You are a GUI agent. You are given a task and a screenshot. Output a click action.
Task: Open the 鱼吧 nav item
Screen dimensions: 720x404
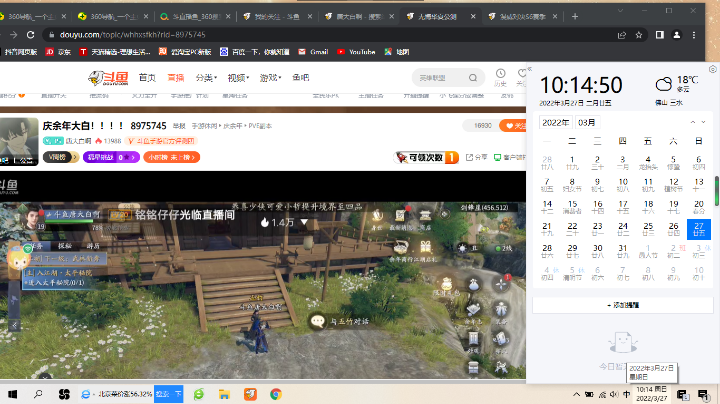click(301, 78)
